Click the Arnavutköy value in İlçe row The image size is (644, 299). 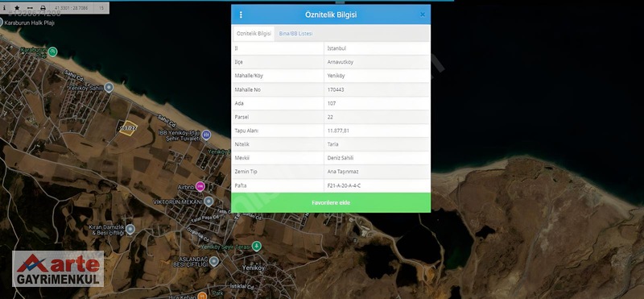point(340,62)
